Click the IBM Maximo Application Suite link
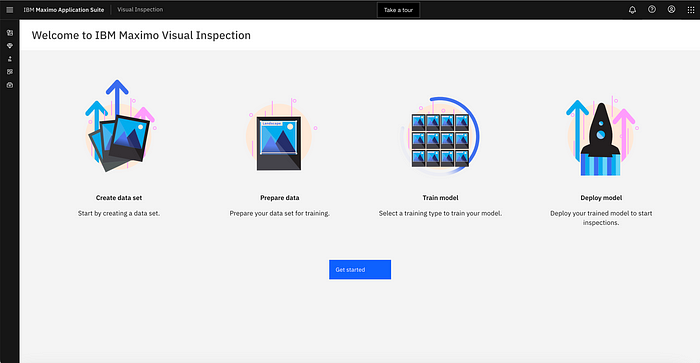This screenshot has width=700, height=363. [64, 9]
